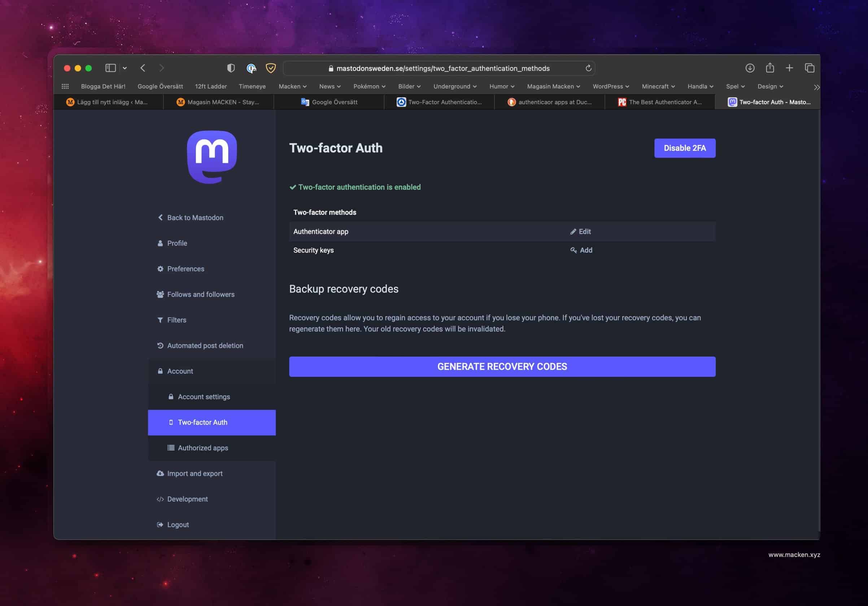The height and width of the screenshot is (606, 868).
Task: Expand the Underground bookmarks folder
Action: (455, 87)
